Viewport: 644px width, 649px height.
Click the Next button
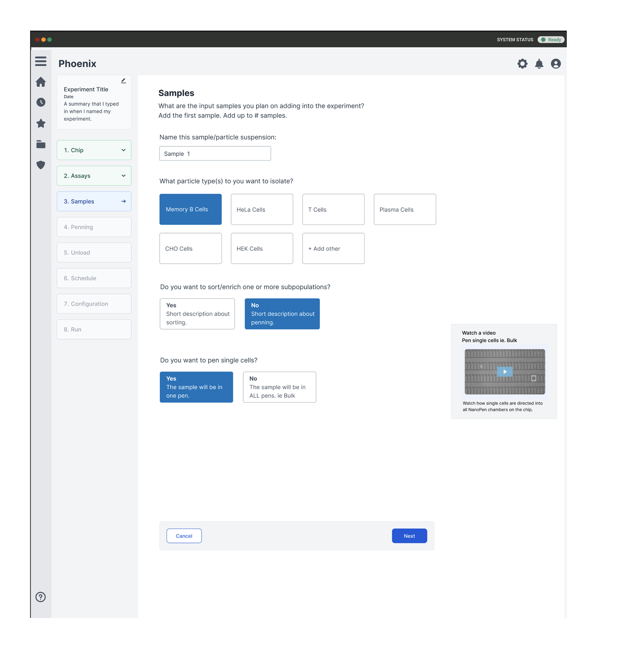[409, 536]
